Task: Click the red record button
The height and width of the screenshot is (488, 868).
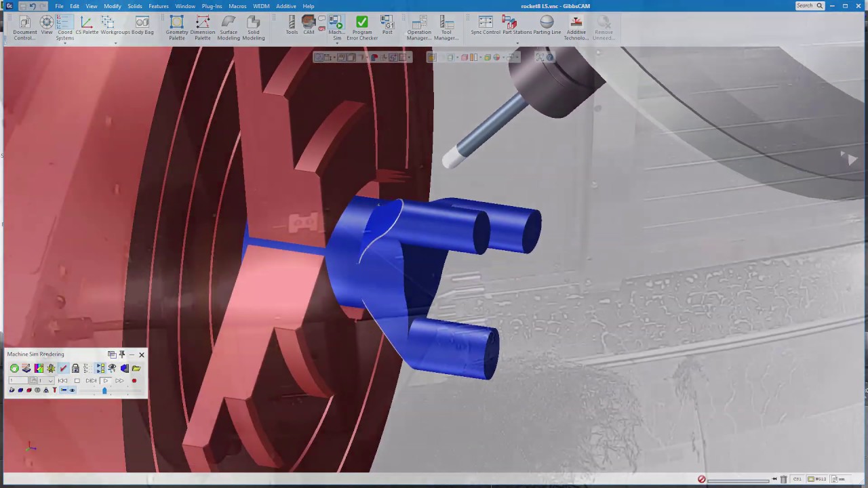Action: pos(134,380)
